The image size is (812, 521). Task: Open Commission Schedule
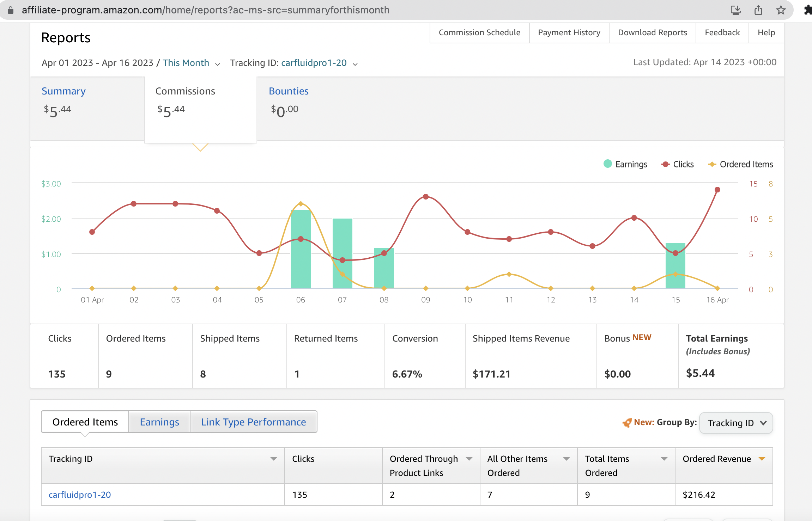pyautogui.click(x=479, y=32)
